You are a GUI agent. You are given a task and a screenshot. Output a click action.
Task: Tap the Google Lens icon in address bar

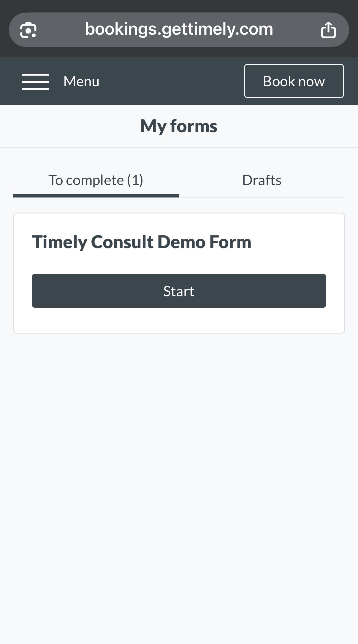pos(28,30)
